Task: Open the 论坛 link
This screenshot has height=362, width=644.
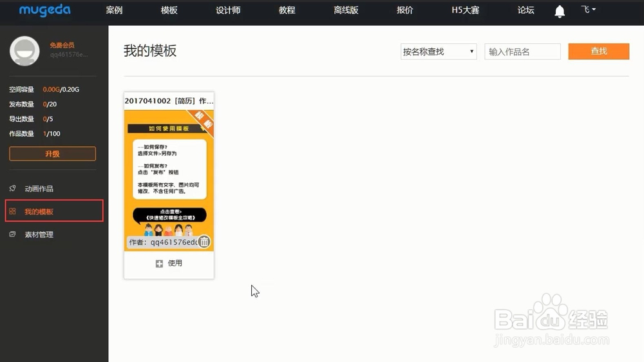Action: tap(526, 10)
